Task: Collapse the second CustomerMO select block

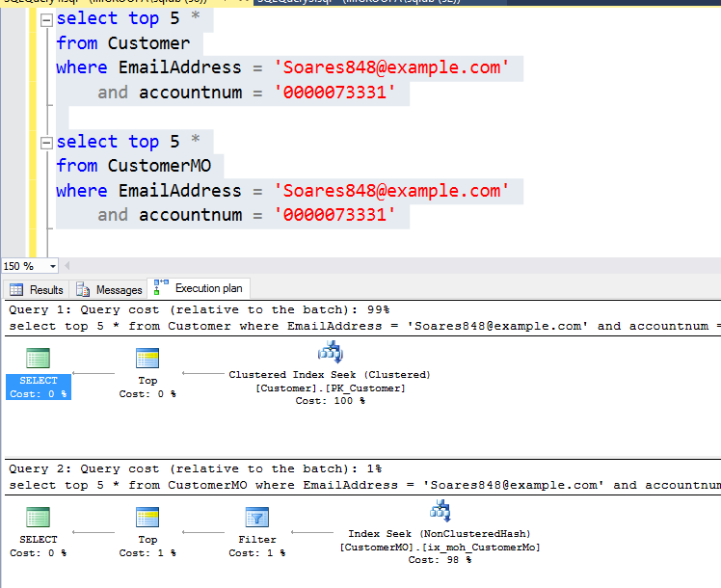Action: [45, 142]
